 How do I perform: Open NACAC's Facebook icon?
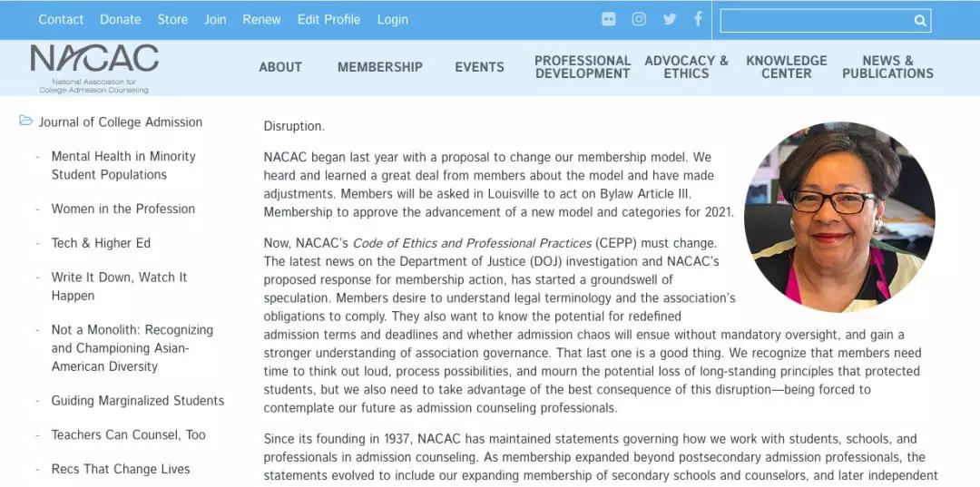698,19
